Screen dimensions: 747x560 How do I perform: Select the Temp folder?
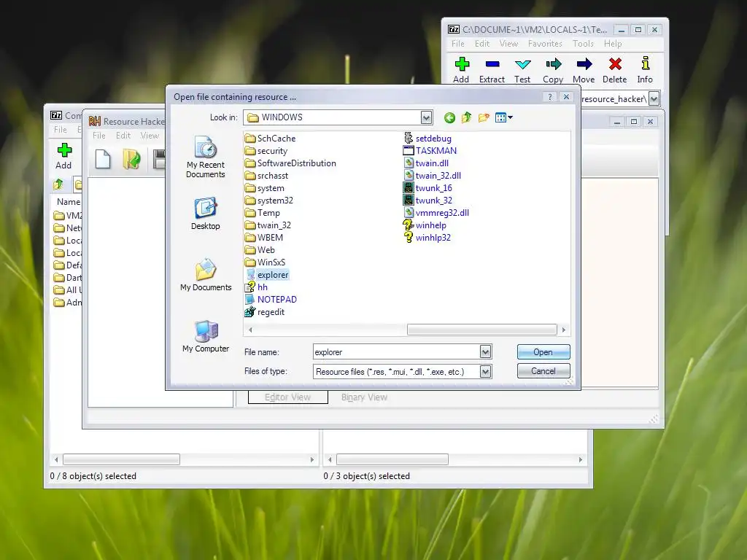pos(263,213)
